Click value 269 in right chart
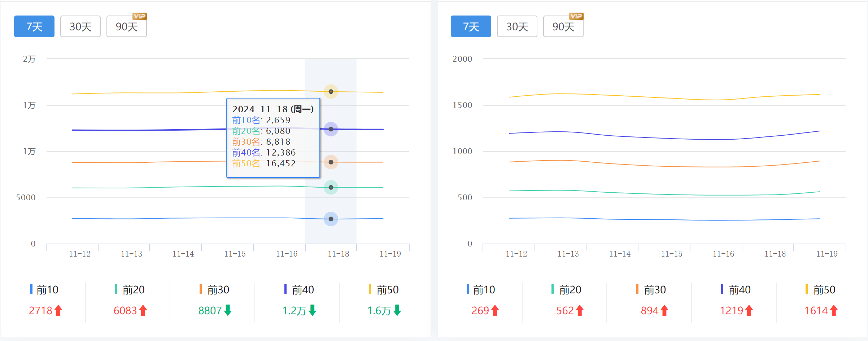The height and width of the screenshot is (341, 868). (480, 311)
